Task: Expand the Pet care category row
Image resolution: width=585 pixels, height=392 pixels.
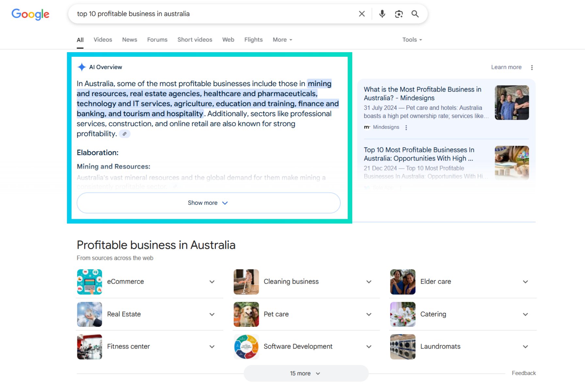Action: coord(369,314)
